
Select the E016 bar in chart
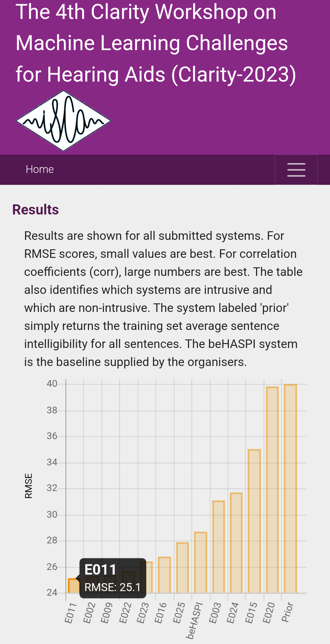[165, 575]
